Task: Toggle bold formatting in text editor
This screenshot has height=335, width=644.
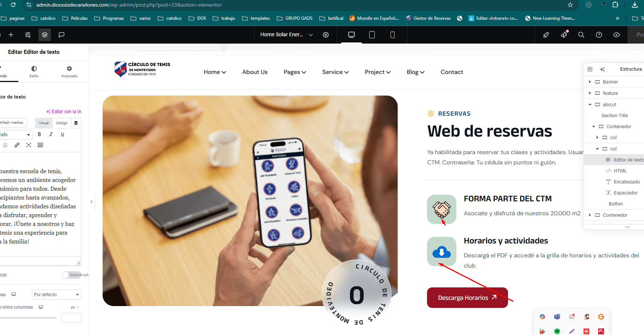Action: tap(39, 134)
